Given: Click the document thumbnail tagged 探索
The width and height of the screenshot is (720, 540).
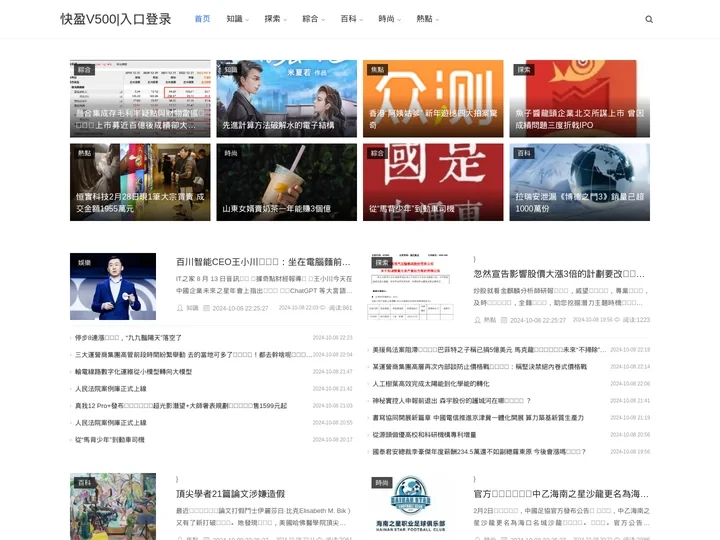Looking at the screenshot, I should coord(411,286).
